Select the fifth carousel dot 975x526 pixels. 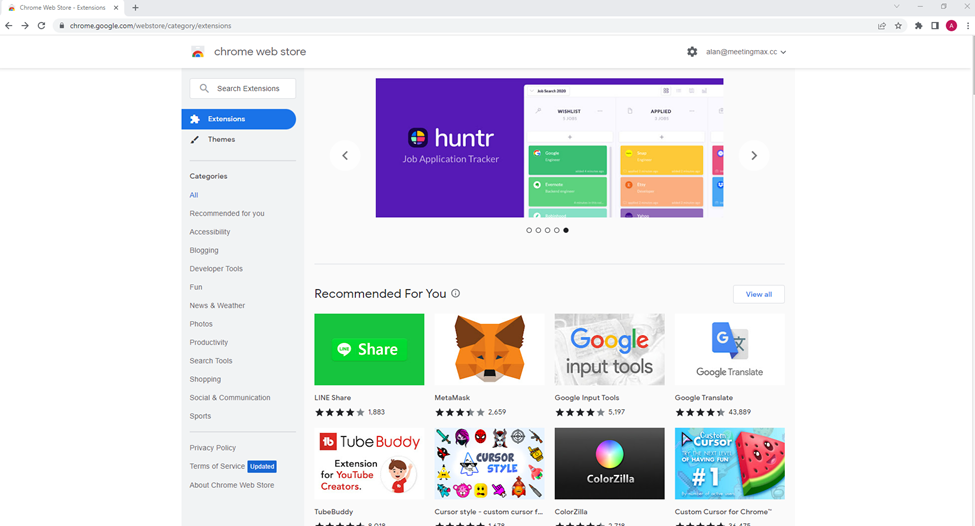click(566, 230)
